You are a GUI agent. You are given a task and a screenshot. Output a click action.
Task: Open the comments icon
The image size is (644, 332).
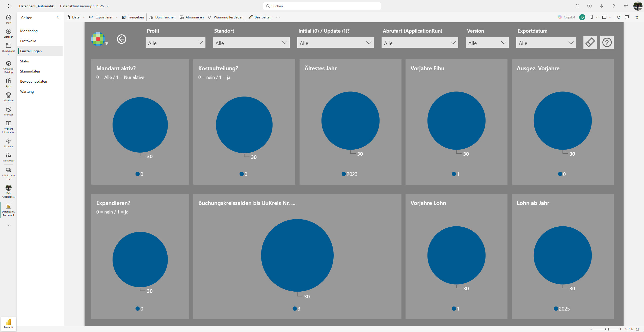[x=627, y=17]
